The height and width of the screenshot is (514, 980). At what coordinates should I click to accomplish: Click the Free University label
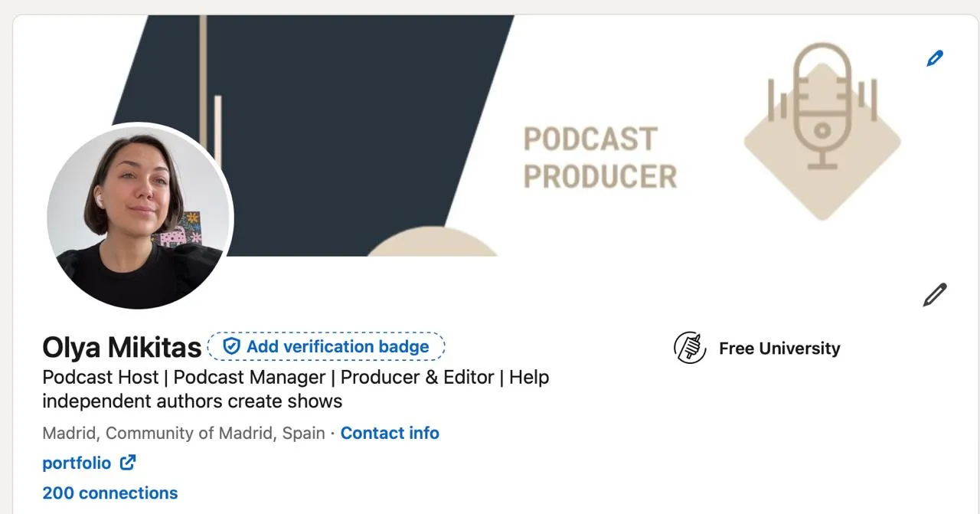pos(779,349)
